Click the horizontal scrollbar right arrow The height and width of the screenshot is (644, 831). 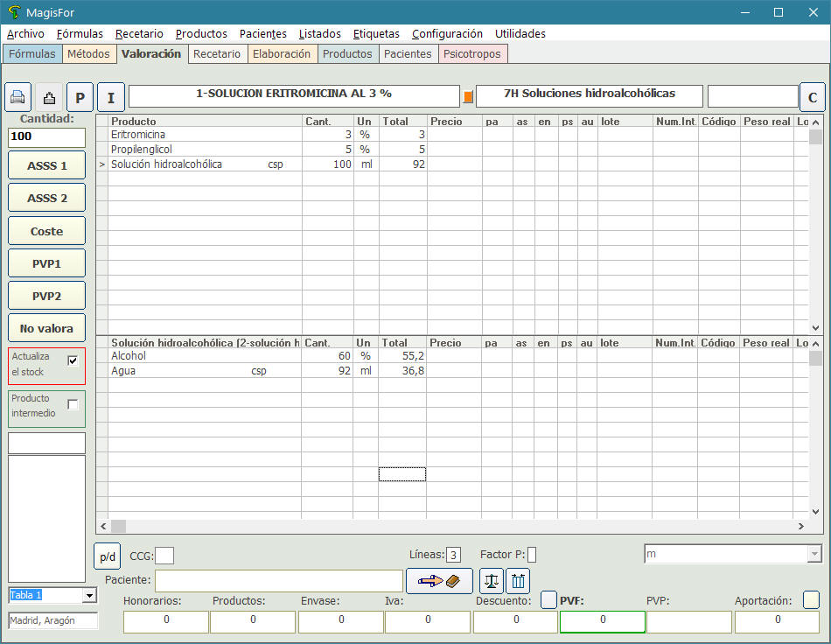(x=801, y=527)
